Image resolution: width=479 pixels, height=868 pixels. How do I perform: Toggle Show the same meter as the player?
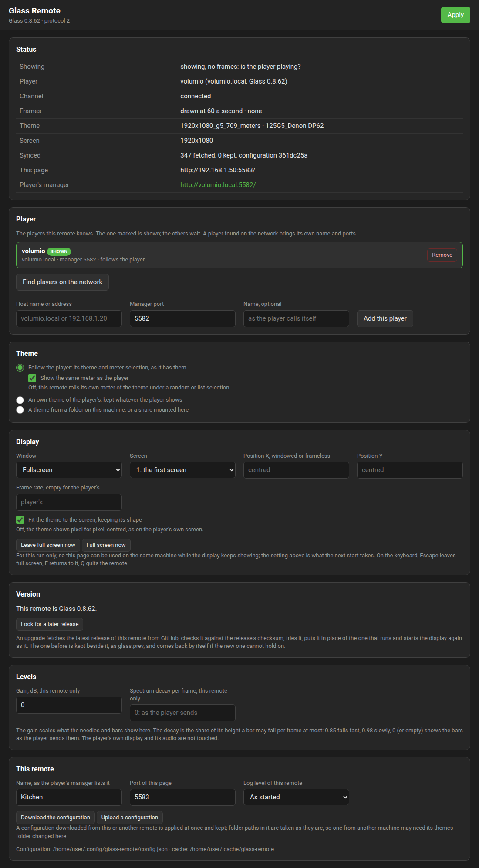coord(32,378)
